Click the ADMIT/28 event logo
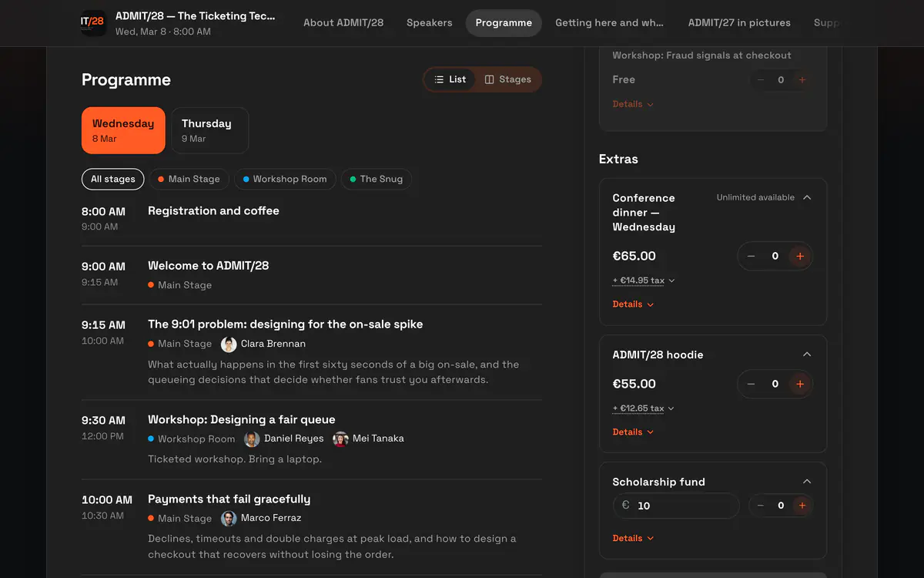 (93, 23)
